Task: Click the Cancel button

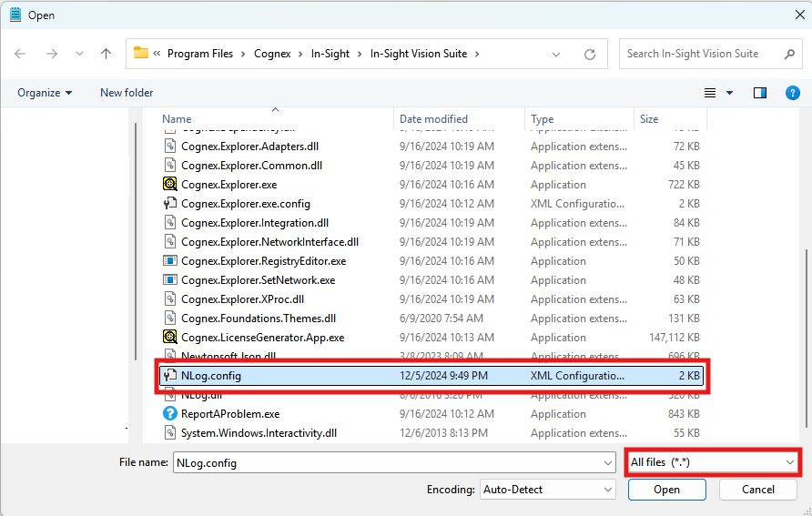Action: click(x=757, y=490)
